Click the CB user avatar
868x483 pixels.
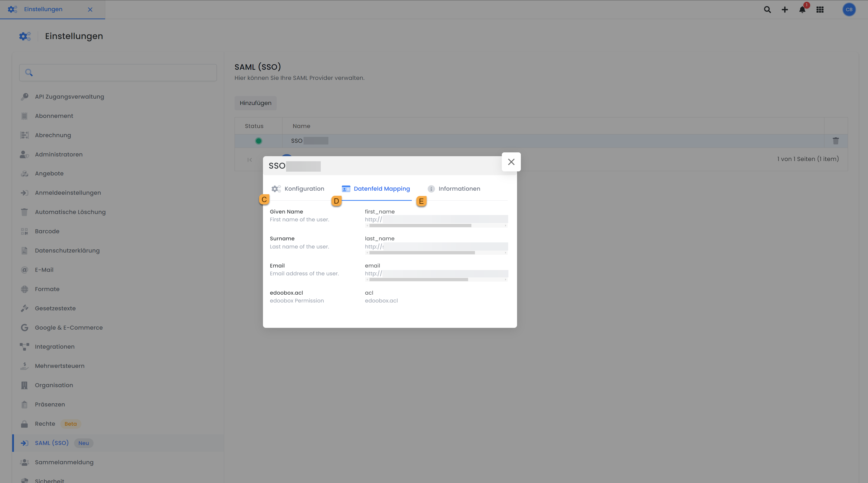click(849, 9)
